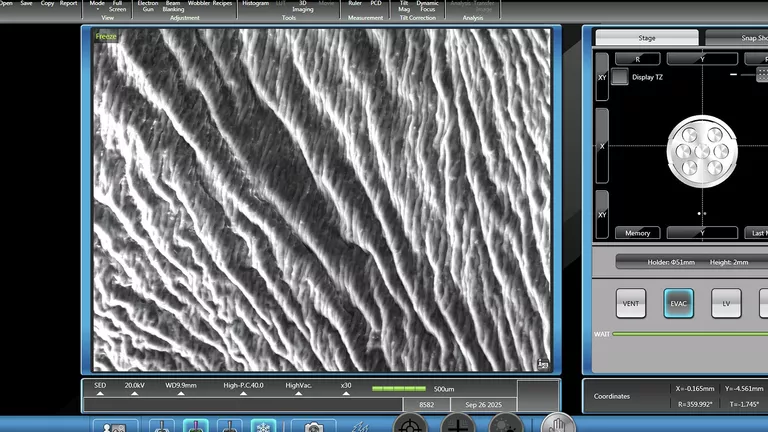768x432 pixels.
Task: Click the X axis bar left of stage map
Action: 602,146
